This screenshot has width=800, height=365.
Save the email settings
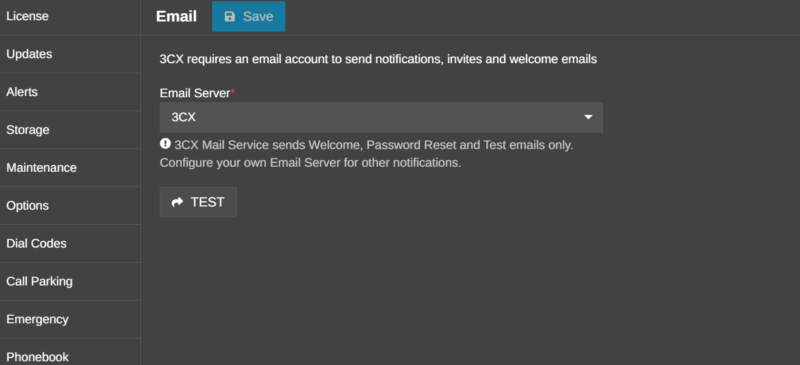[248, 16]
